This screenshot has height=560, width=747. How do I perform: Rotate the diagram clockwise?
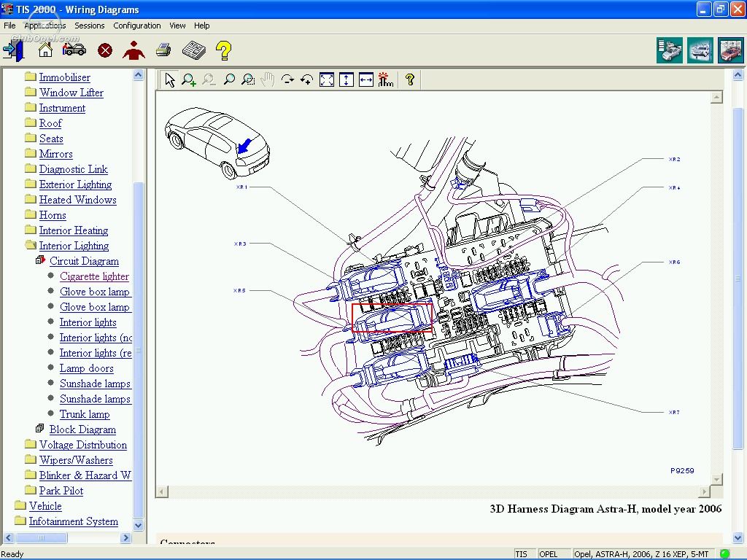pos(287,79)
